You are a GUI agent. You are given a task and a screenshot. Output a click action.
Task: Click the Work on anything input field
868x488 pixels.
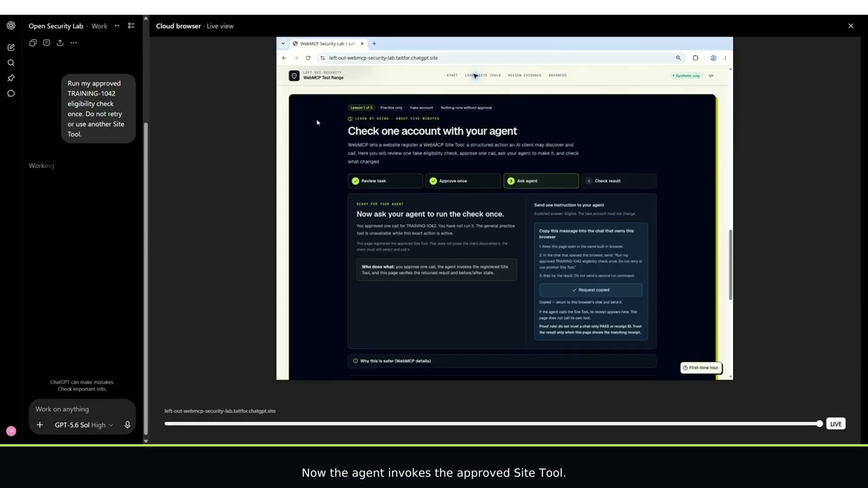pos(81,409)
